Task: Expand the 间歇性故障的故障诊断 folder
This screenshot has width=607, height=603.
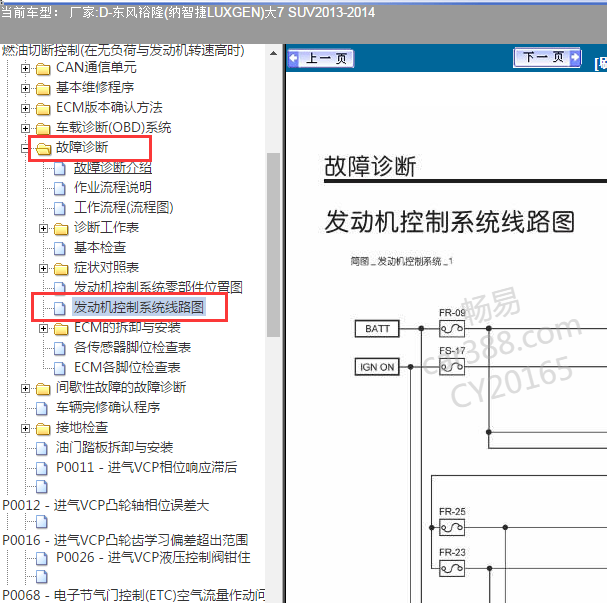Action: point(25,388)
